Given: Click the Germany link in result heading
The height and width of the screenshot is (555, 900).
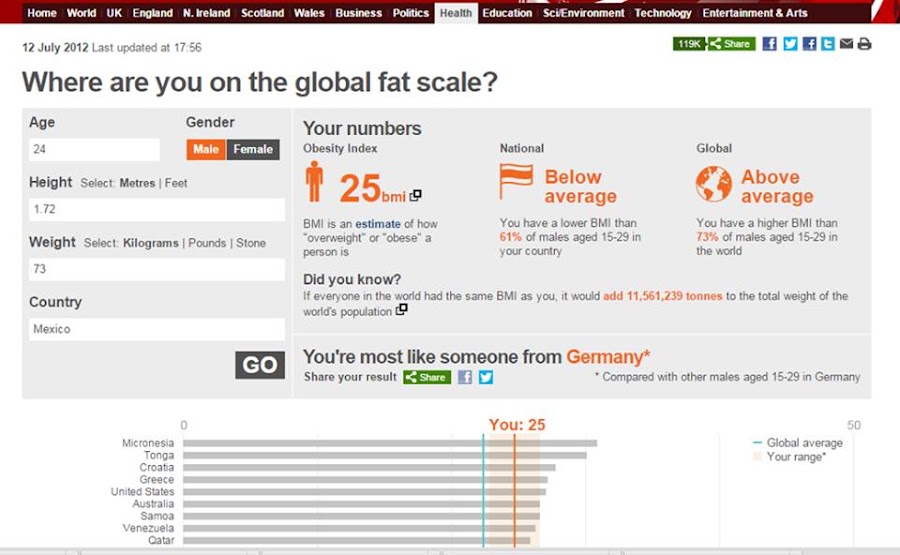Looking at the screenshot, I should click(608, 356).
